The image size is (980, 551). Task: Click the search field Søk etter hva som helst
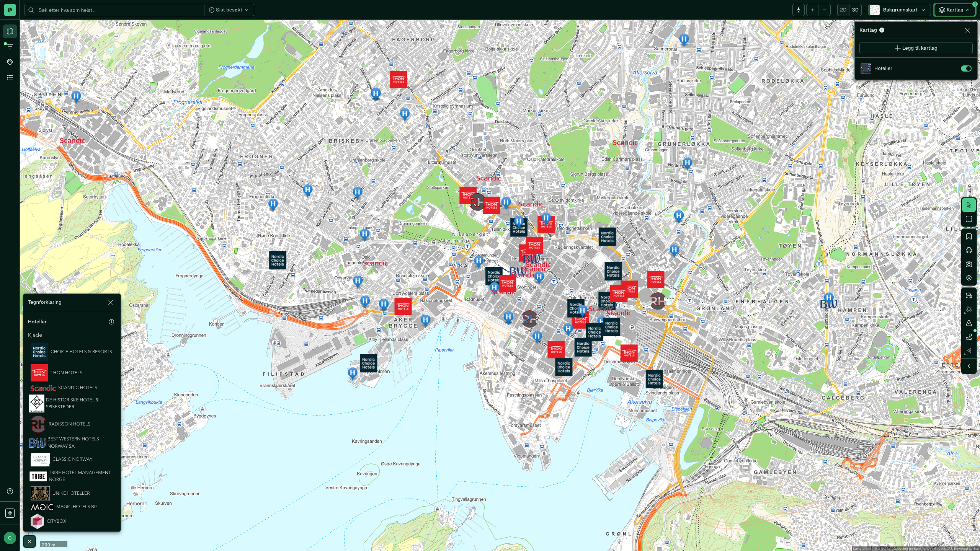click(115, 10)
